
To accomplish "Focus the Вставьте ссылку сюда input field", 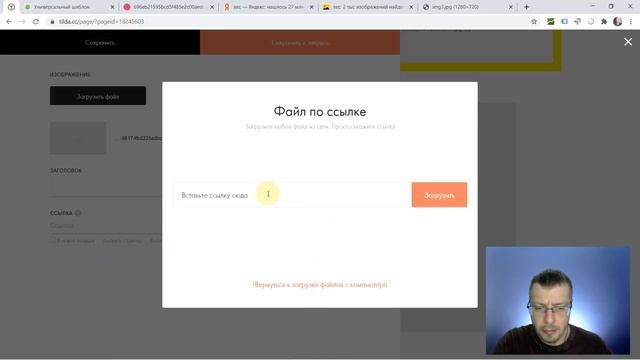I will (x=293, y=195).
